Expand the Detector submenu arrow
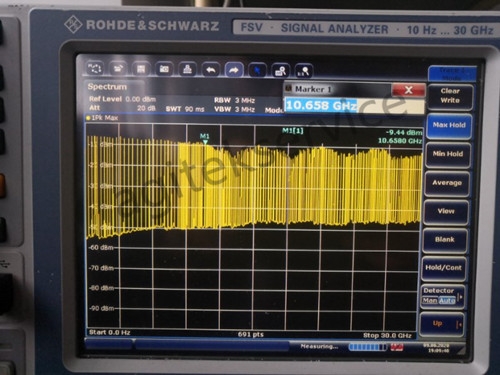This screenshot has height=375, width=500. coord(460,297)
